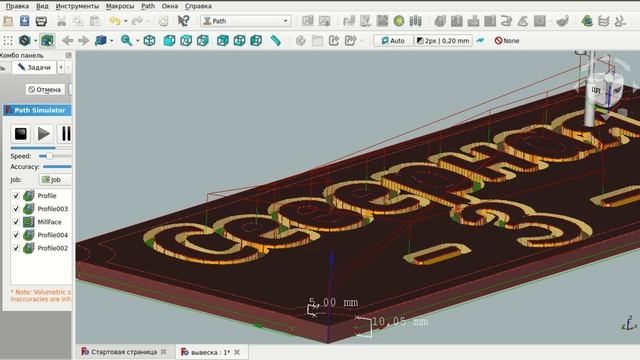Play the path simulation

pyautogui.click(x=44, y=133)
